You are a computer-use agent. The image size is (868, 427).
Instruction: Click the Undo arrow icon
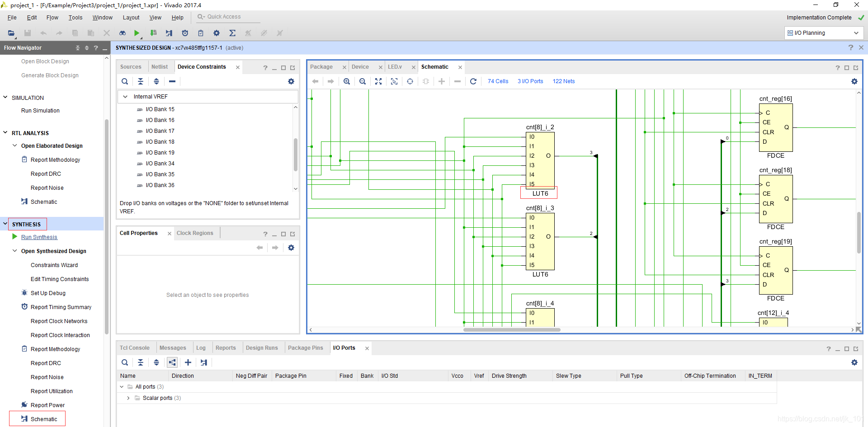(43, 33)
